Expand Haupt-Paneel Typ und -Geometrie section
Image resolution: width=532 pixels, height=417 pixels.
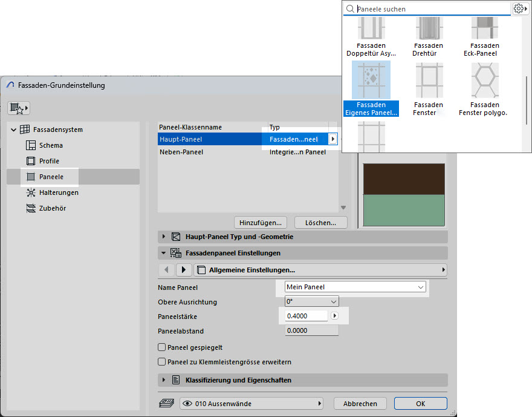164,237
